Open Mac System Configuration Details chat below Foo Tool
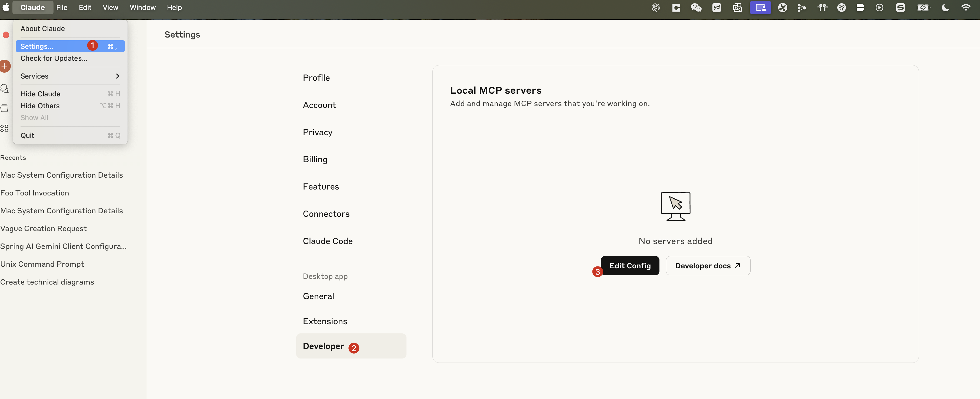Viewport: 980px width, 399px height. 62,211
